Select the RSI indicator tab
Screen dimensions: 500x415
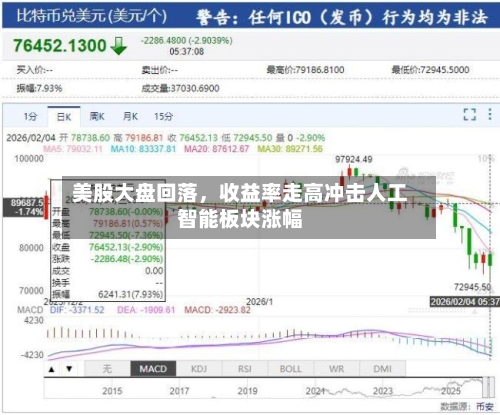245,369
